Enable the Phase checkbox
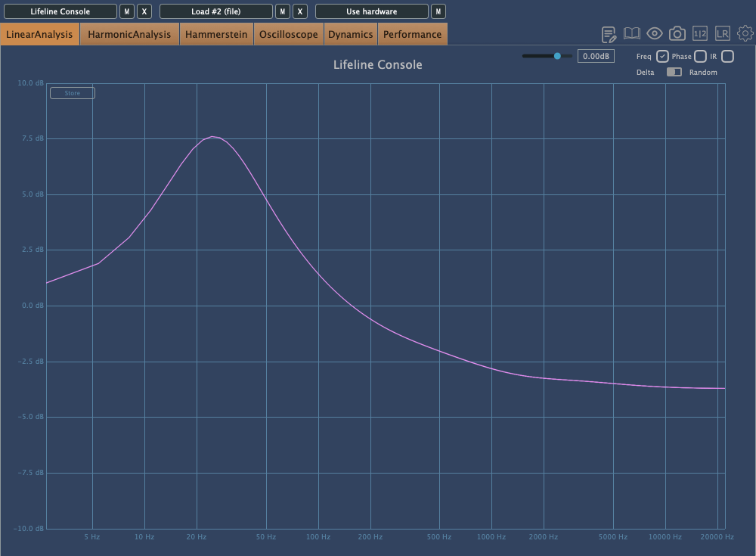This screenshot has height=556, width=756. [x=700, y=56]
